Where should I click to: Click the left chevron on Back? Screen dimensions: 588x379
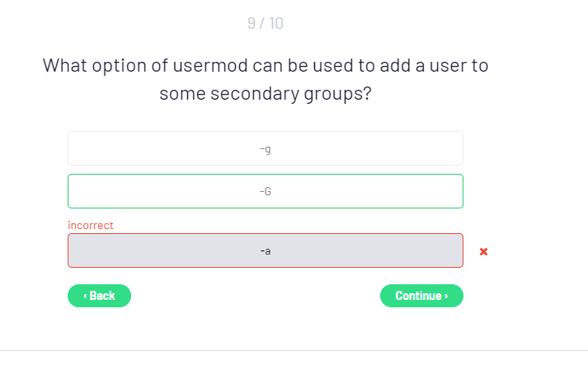tap(84, 296)
